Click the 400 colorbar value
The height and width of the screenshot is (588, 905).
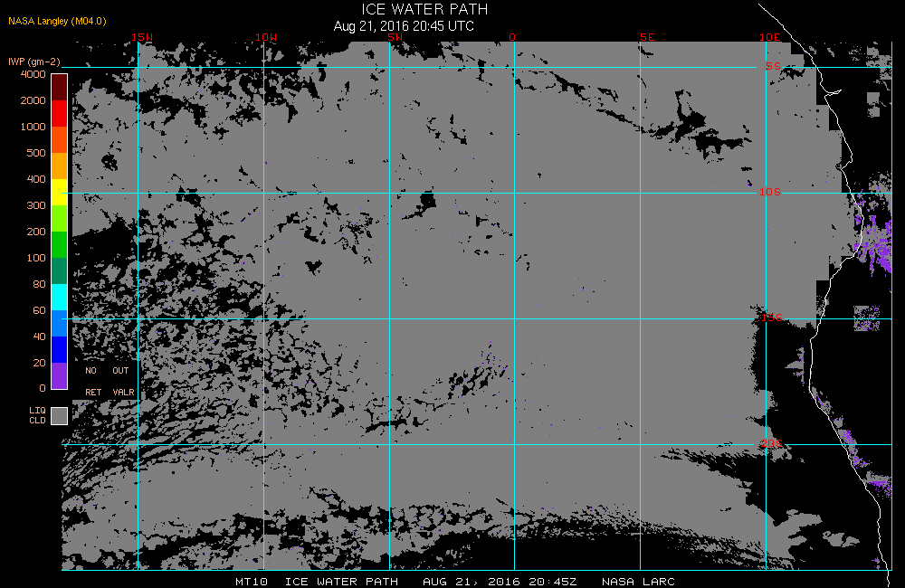(x=36, y=179)
